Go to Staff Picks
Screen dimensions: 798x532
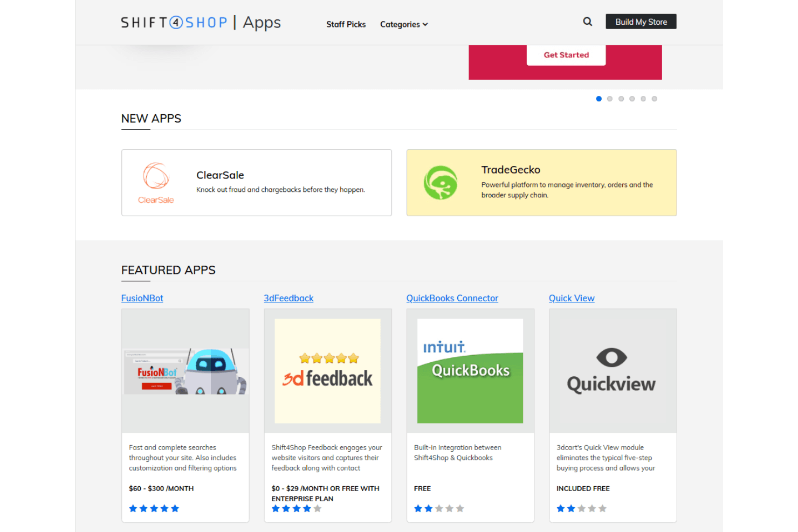pos(346,24)
